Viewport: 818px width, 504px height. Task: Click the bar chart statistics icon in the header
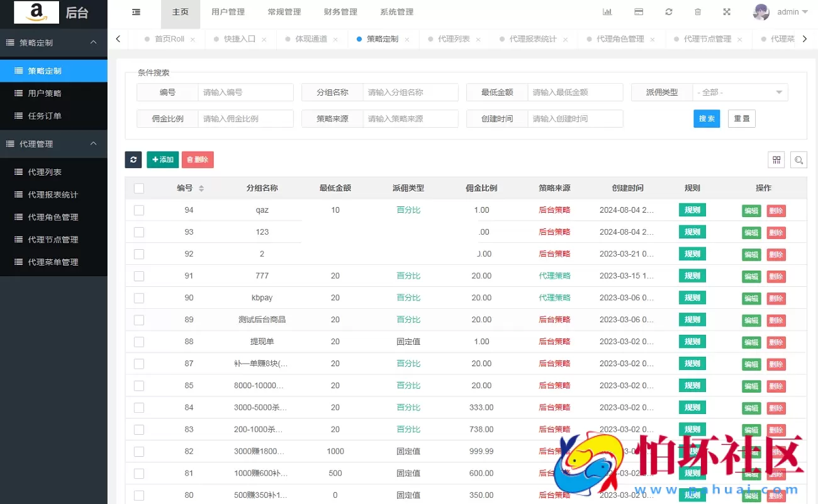[x=607, y=11]
